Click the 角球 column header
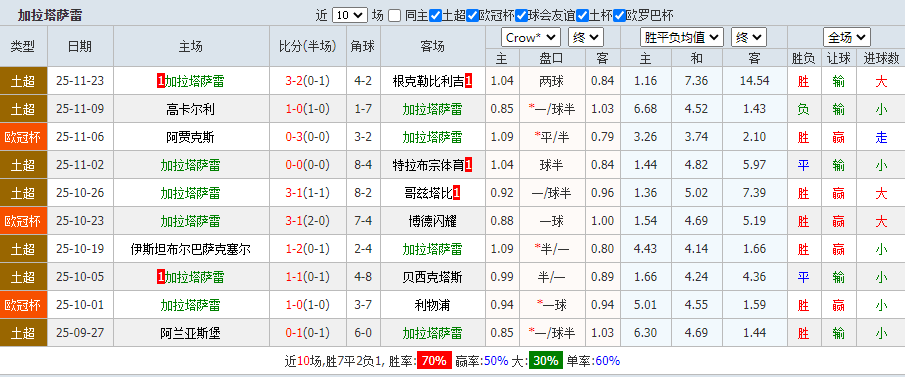The image size is (905, 377). click(362, 46)
